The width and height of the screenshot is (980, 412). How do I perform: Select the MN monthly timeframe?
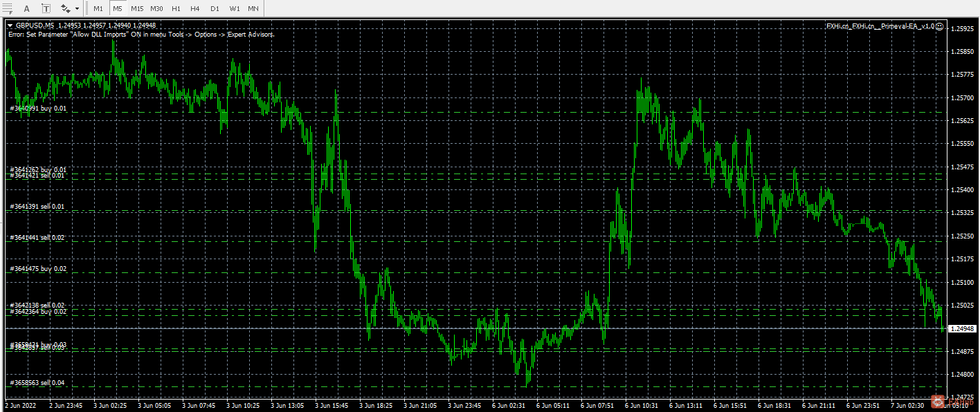[254, 8]
